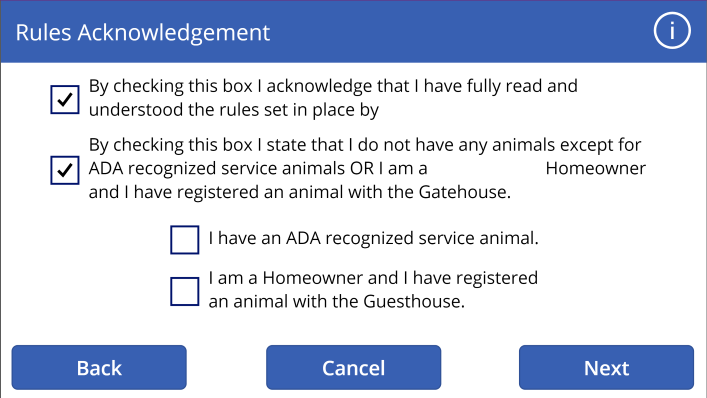Go to the Next step
707x398 pixels.
coord(606,367)
